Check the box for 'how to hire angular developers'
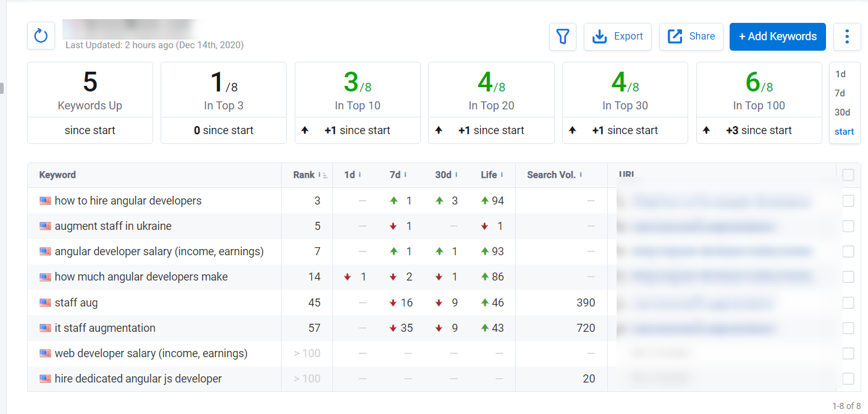 click(848, 201)
